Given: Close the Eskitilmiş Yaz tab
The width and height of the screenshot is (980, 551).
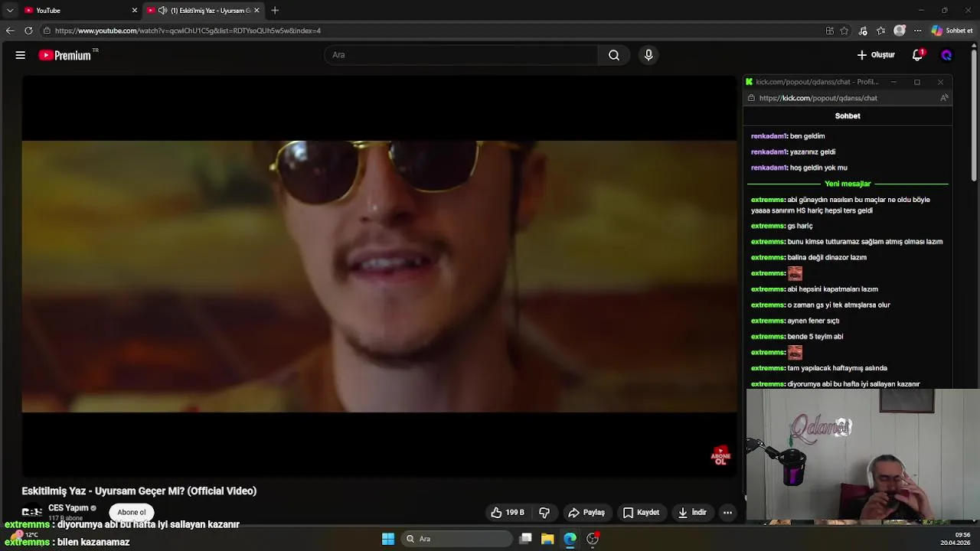Looking at the screenshot, I should [256, 10].
